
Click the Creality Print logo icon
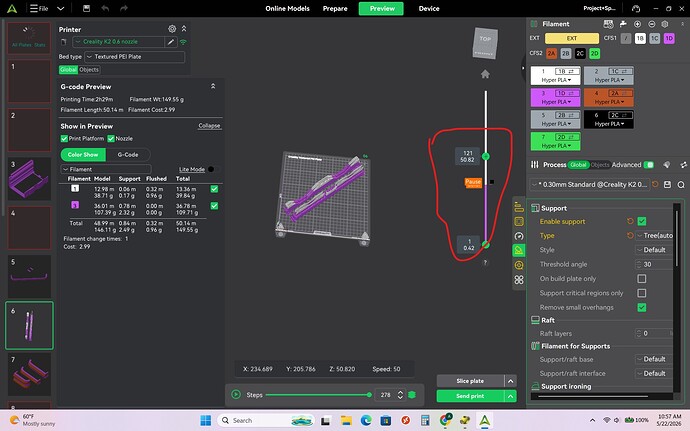12,8
